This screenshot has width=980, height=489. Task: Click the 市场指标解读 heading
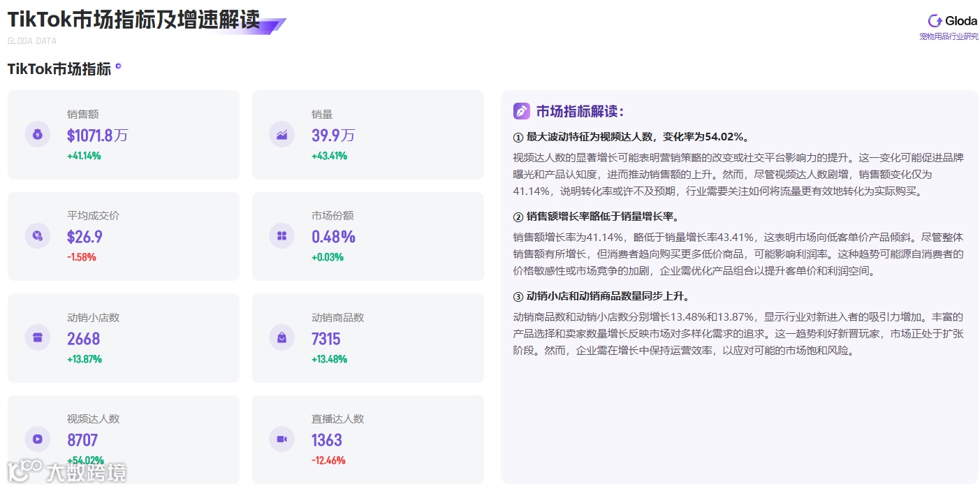pyautogui.click(x=580, y=111)
